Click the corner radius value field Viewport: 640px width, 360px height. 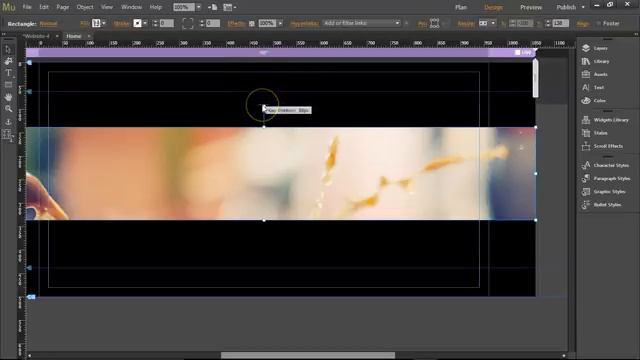[x=213, y=23]
